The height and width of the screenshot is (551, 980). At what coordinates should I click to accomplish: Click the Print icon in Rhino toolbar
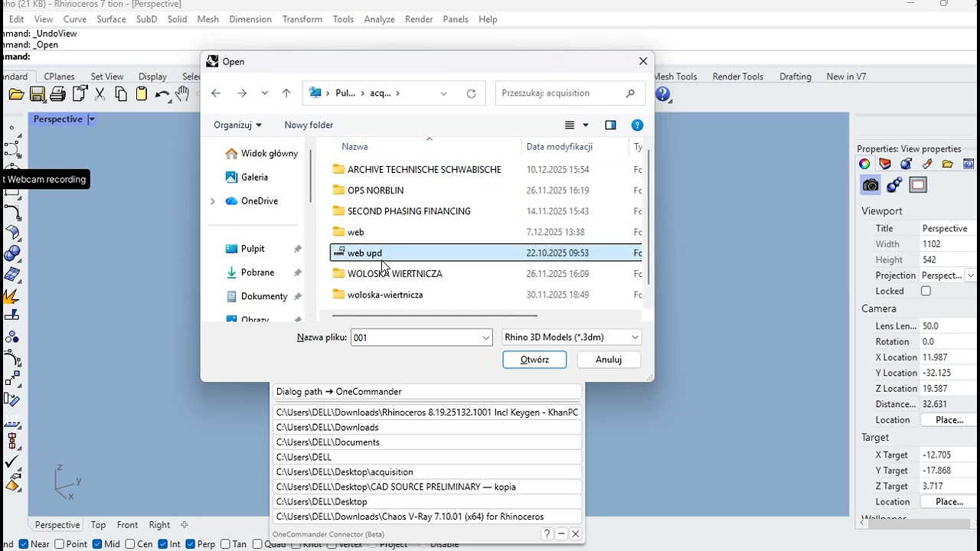57,94
